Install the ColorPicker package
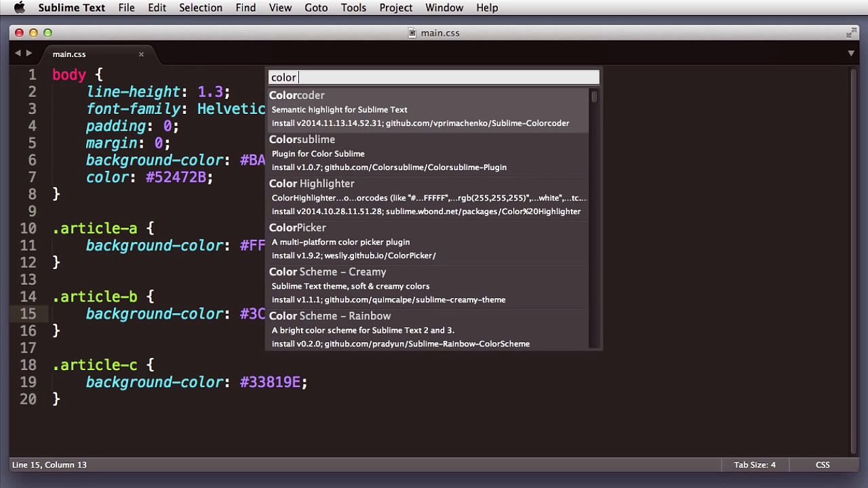 (x=429, y=241)
